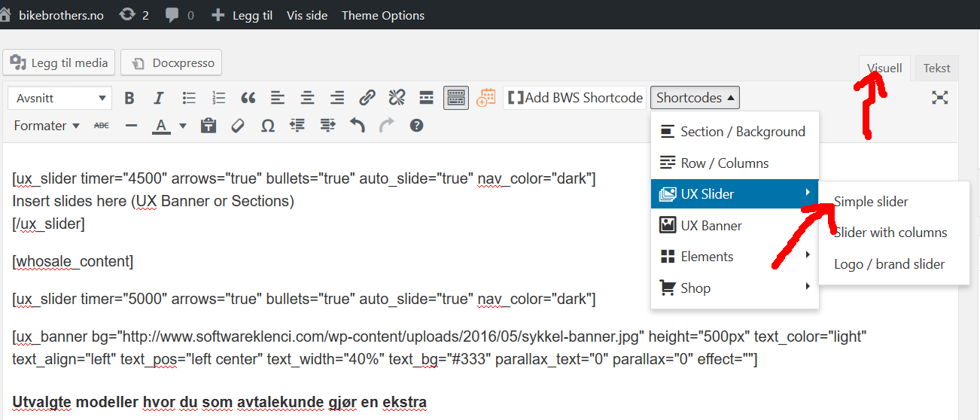Select Section / Background shortcode
The image size is (980, 420).
(x=735, y=132)
